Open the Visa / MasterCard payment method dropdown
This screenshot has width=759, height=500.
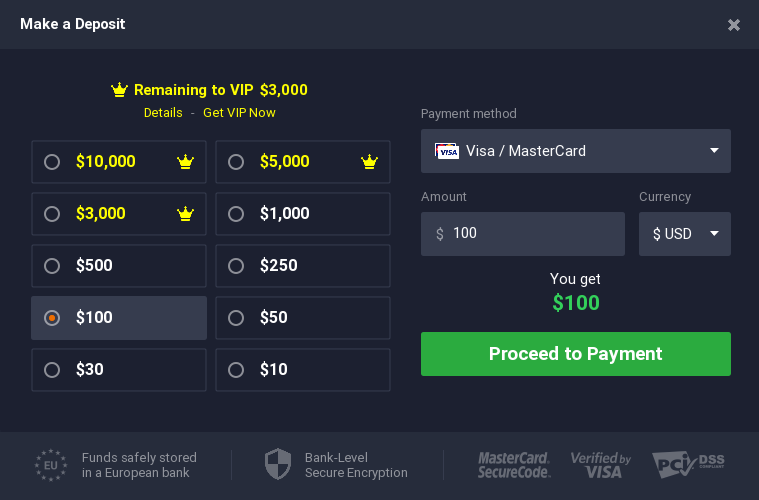[576, 151]
